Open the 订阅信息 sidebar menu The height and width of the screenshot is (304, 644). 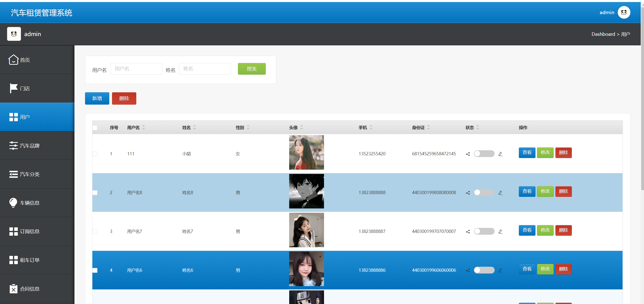click(x=30, y=231)
